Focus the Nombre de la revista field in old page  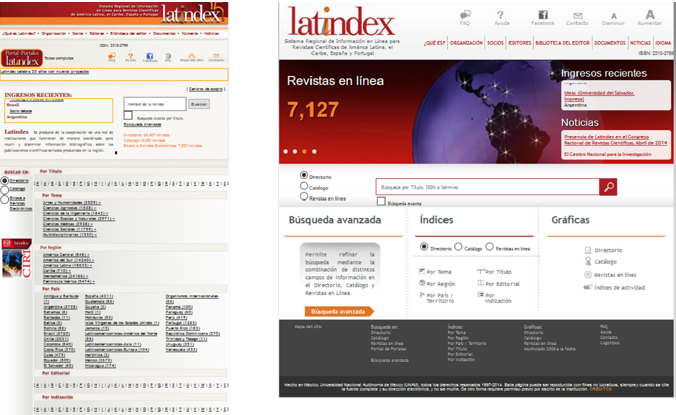point(155,104)
